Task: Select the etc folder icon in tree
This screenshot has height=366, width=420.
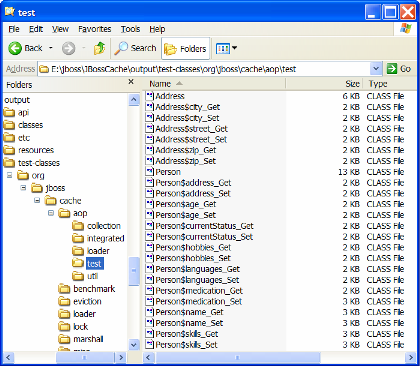Action: 9,138
